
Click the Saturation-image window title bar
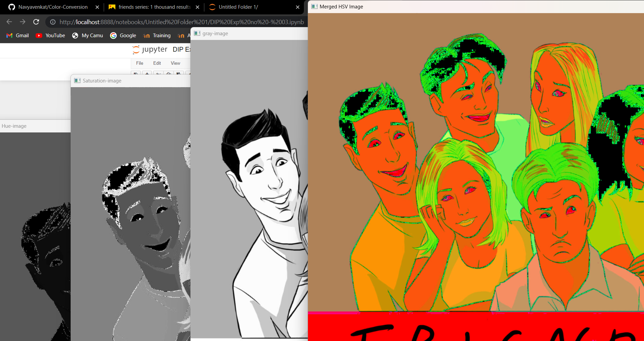[130, 81]
